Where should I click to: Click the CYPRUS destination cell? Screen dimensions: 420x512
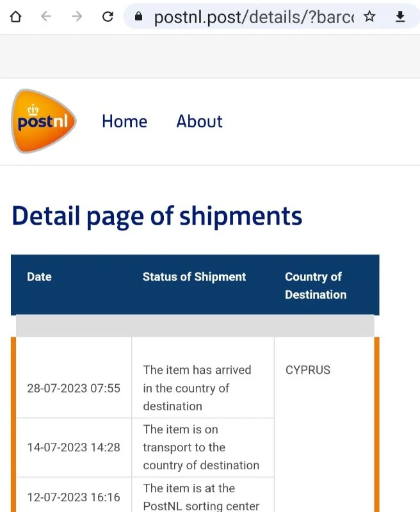308,370
